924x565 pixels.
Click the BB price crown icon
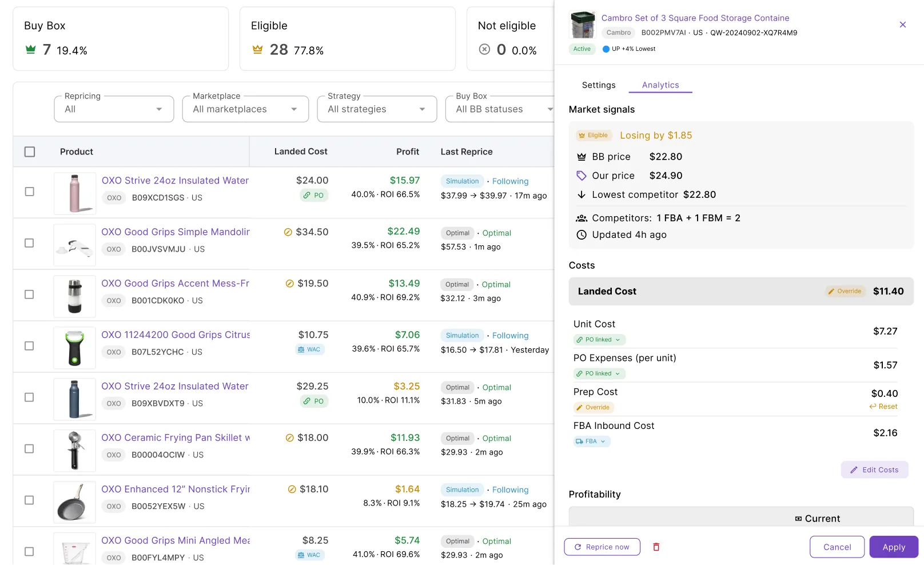coord(582,157)
